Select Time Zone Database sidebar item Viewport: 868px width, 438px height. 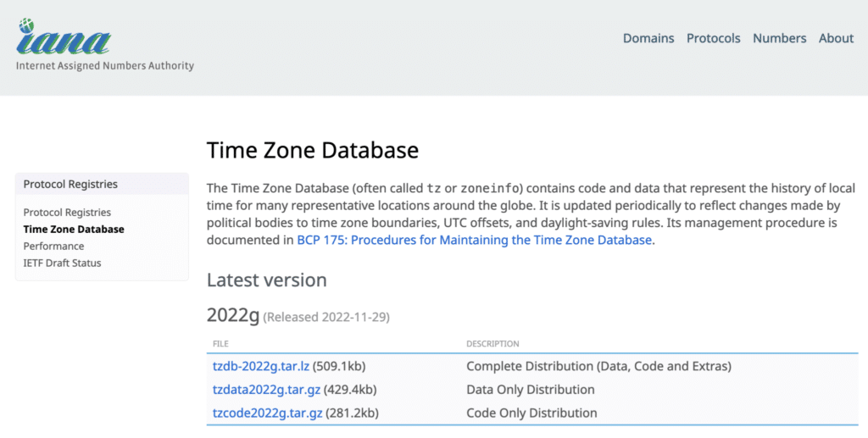(74, 229)
